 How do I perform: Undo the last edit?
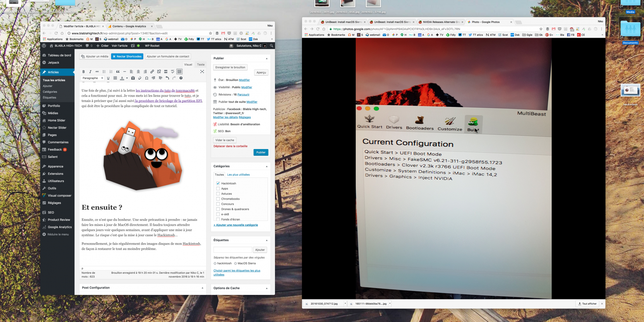pyautogui.click(x=167, y=78)
